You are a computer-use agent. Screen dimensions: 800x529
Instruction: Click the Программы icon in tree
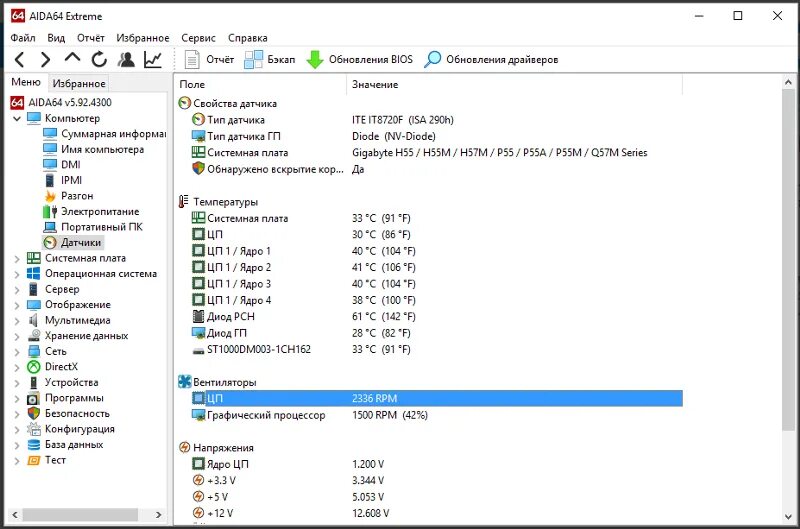(34, 398)
